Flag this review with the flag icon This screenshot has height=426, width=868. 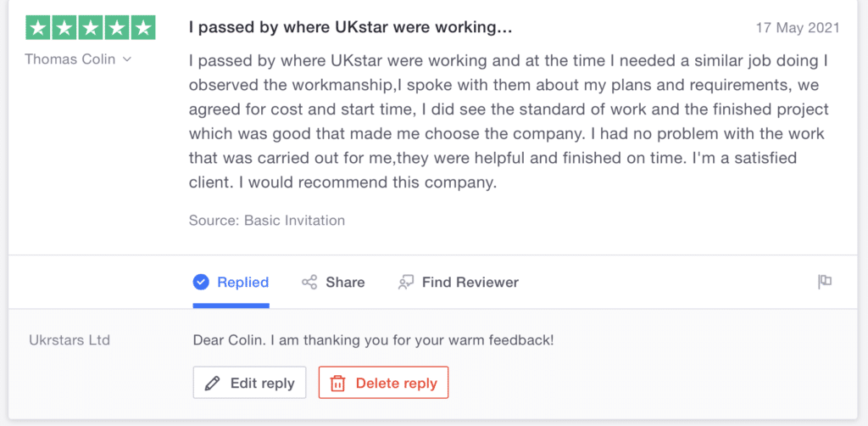(825, 283)
